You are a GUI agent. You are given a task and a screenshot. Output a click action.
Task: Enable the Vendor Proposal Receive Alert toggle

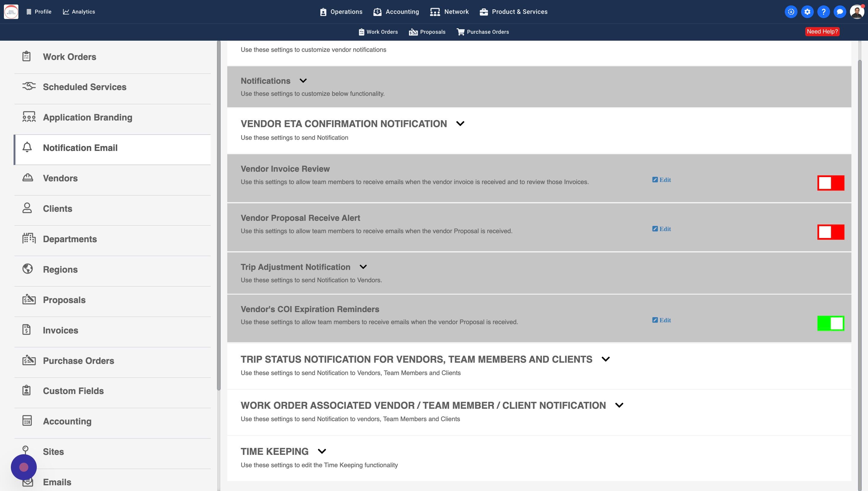830,232
